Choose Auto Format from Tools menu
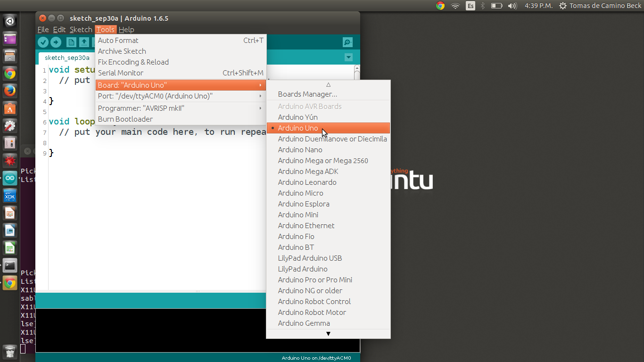 [181, 40]
